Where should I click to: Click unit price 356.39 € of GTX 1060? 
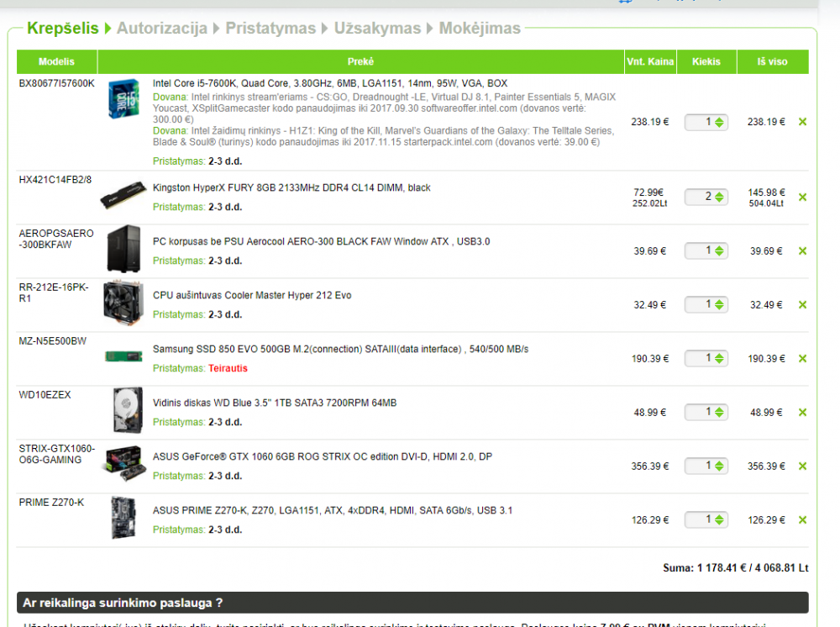tap(650, 466)
